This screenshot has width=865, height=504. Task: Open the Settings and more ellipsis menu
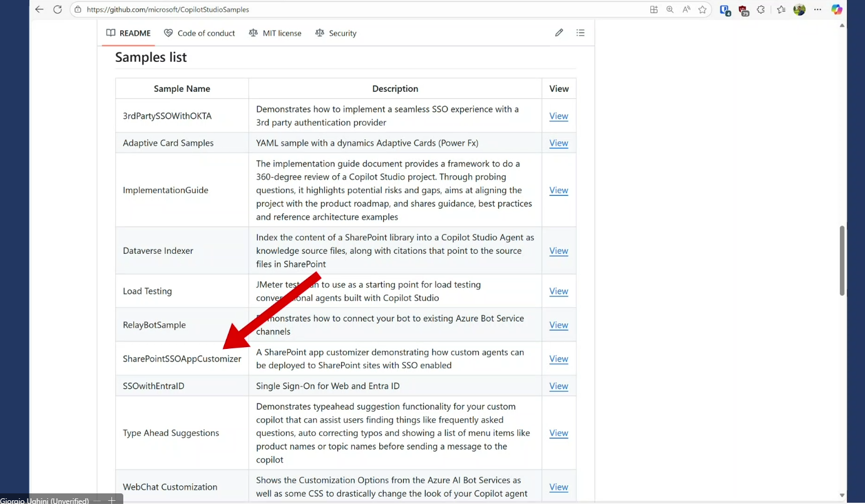pos(817,9)
